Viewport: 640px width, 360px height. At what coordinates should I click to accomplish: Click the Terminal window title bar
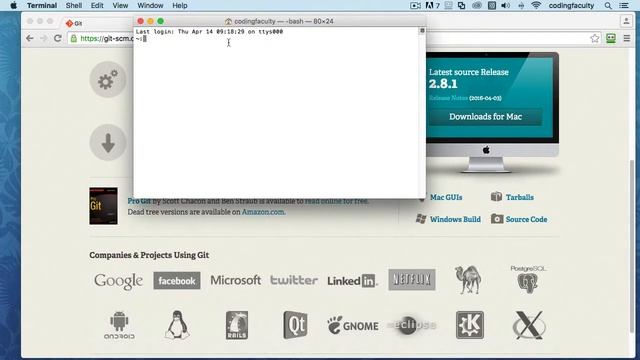point(279,21)
